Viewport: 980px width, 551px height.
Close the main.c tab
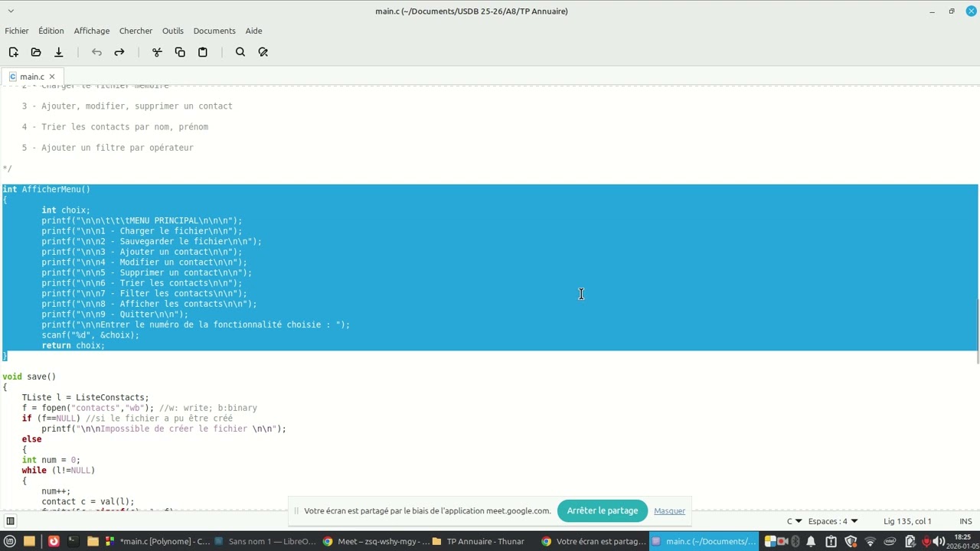[x=52, y=77]
